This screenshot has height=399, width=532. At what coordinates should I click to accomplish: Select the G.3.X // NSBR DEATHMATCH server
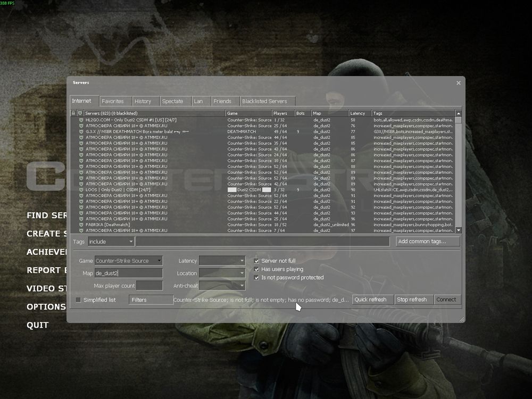click(263, 131)
